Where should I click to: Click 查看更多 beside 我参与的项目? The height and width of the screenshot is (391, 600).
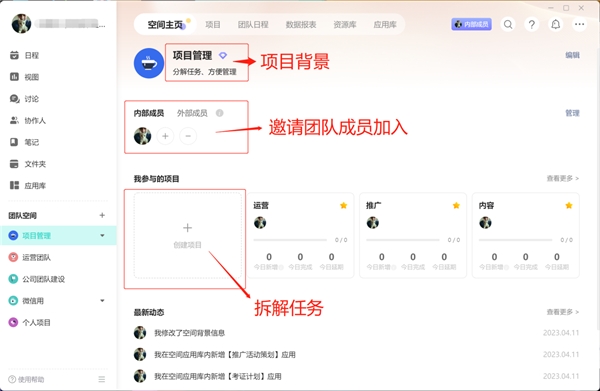(x=562, y=178)
